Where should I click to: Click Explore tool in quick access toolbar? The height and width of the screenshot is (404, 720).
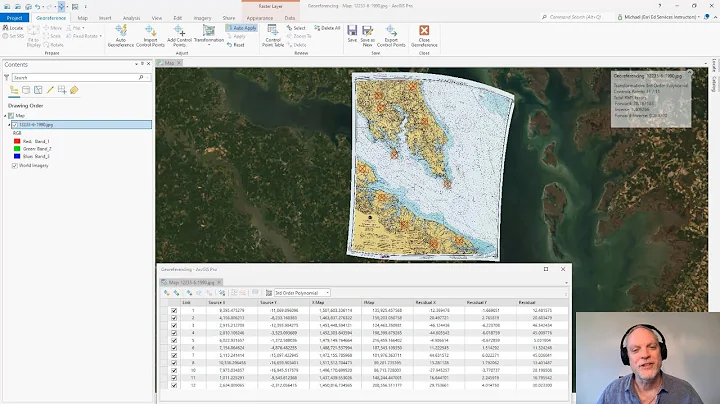click(x=62, y=6)
